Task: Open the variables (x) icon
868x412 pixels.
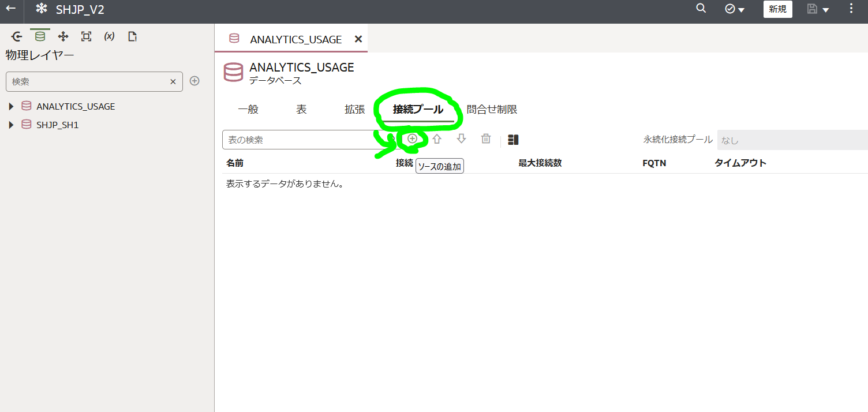Action: [x=109, y=36]
